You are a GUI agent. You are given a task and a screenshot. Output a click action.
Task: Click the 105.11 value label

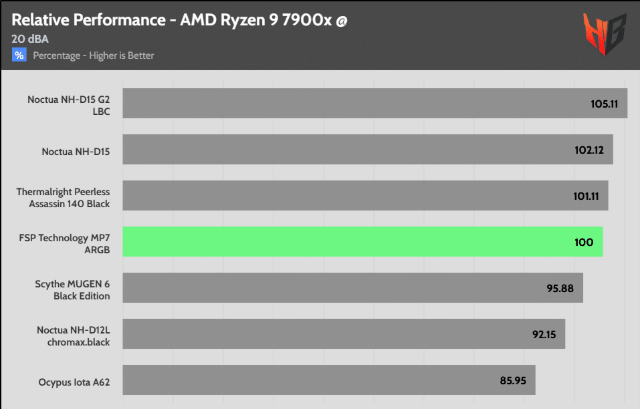604,104
